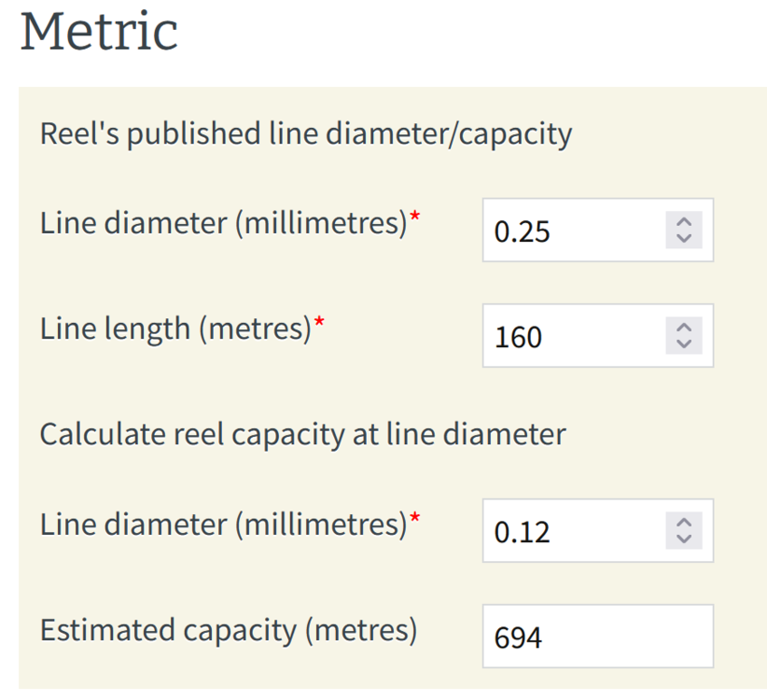Screen dimensions: 767x700
Task: Click the Calculate reel capacity at line diameter text
Action: click(x=303, y=435)
